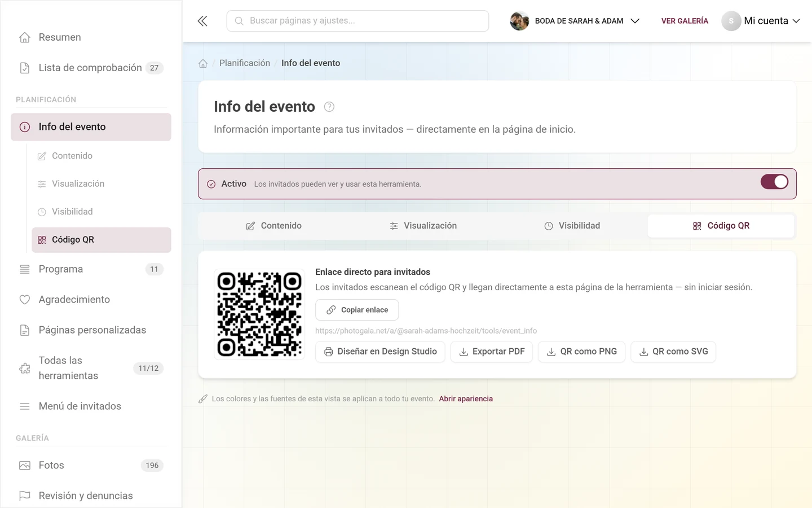Image resolution: width=812 pixels, height=508 pixels.
Task: Switch to the Contenido tab
Action: [x=274, y=226]
